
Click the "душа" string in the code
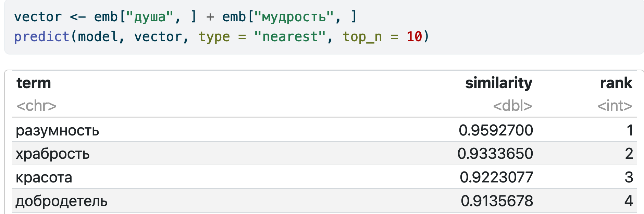click(x=150, y=17)
